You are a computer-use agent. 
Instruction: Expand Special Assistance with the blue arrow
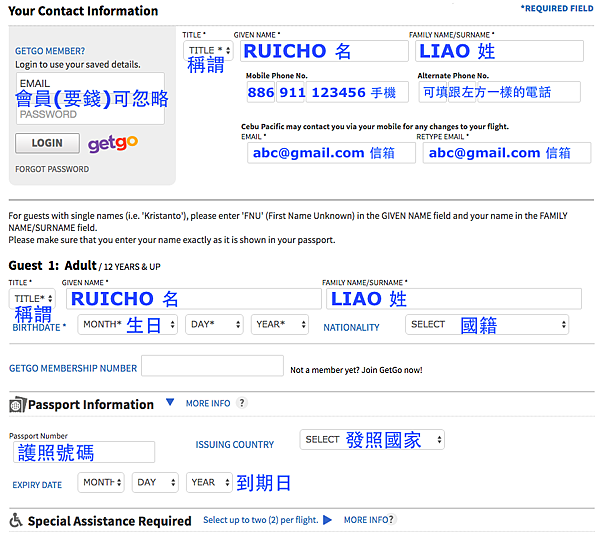tap(327, 520)
